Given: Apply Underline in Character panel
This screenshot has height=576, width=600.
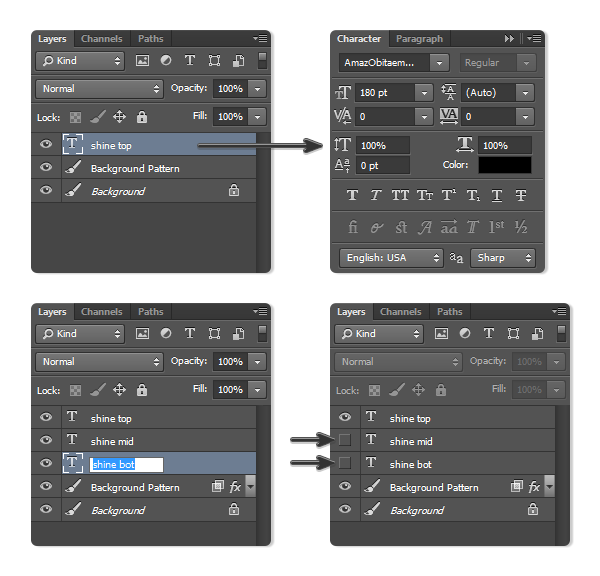Looking at the screenshot, I should [497, 196].
